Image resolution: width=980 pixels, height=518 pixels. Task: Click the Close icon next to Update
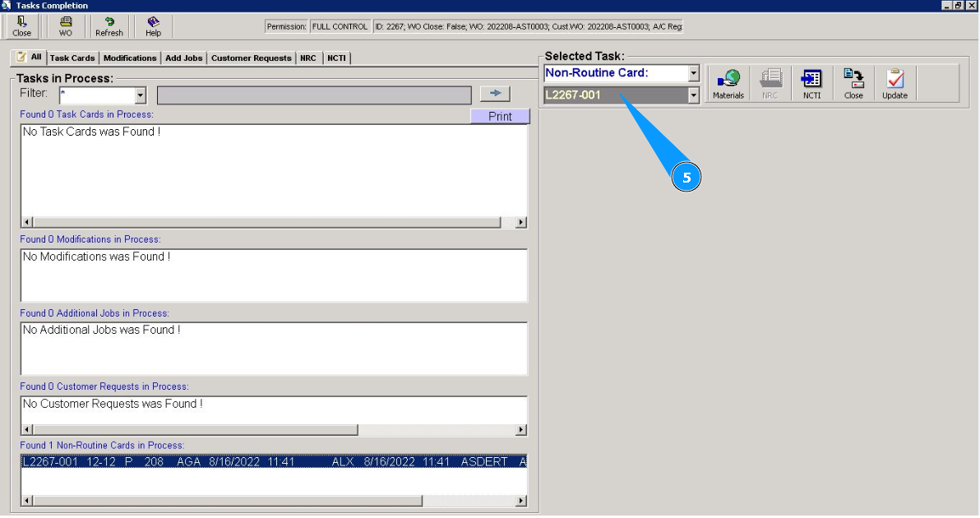coord(853,84)
